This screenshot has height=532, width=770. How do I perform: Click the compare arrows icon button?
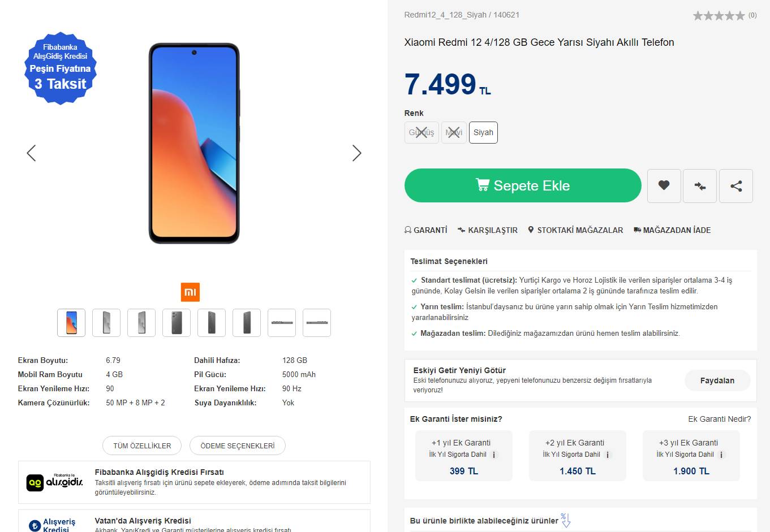(x=700, y=185)
